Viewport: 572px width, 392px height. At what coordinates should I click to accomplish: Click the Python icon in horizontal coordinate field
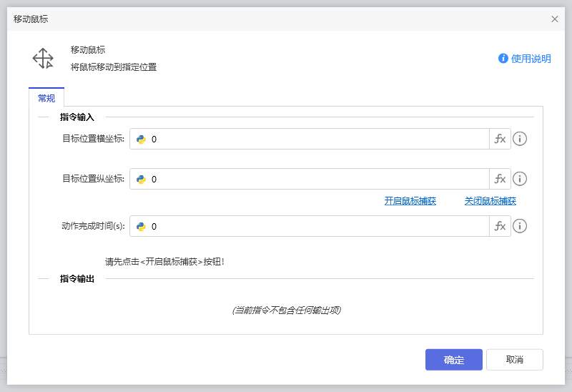coord(142,139)
